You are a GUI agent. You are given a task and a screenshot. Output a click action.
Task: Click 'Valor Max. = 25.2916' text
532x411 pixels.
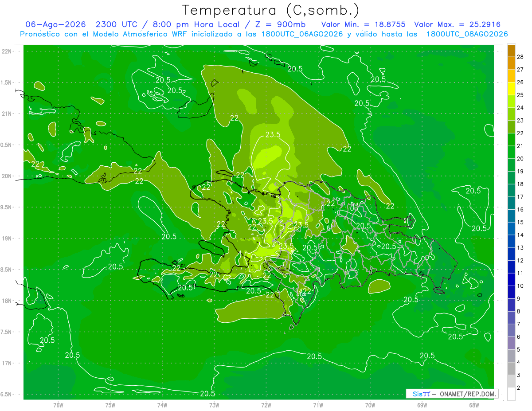(x=457, y=24)
